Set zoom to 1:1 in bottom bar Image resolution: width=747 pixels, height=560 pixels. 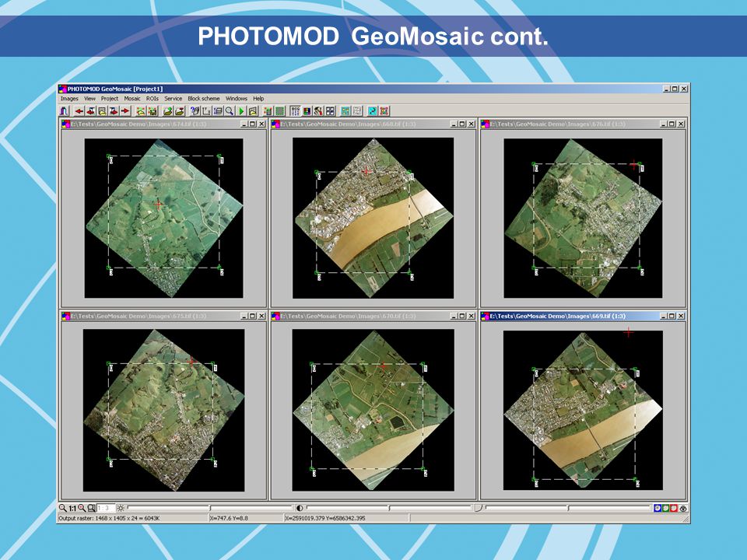pos(72,508)
